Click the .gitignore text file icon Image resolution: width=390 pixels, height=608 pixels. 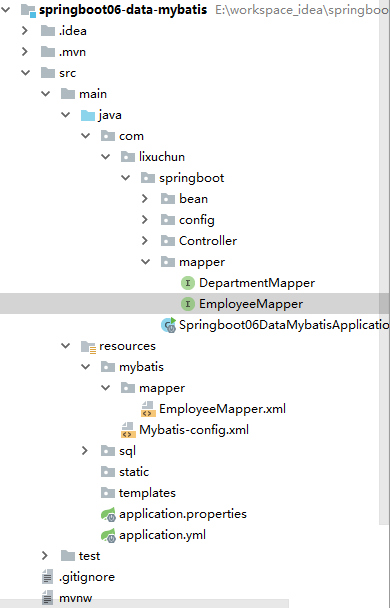(x=47, y=577)
